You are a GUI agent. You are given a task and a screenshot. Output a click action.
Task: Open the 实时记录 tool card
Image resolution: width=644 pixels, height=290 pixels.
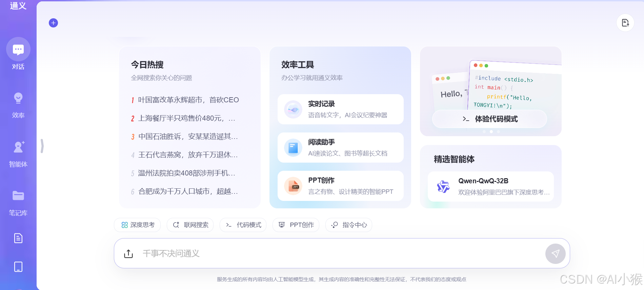click(x=340, y=109)
